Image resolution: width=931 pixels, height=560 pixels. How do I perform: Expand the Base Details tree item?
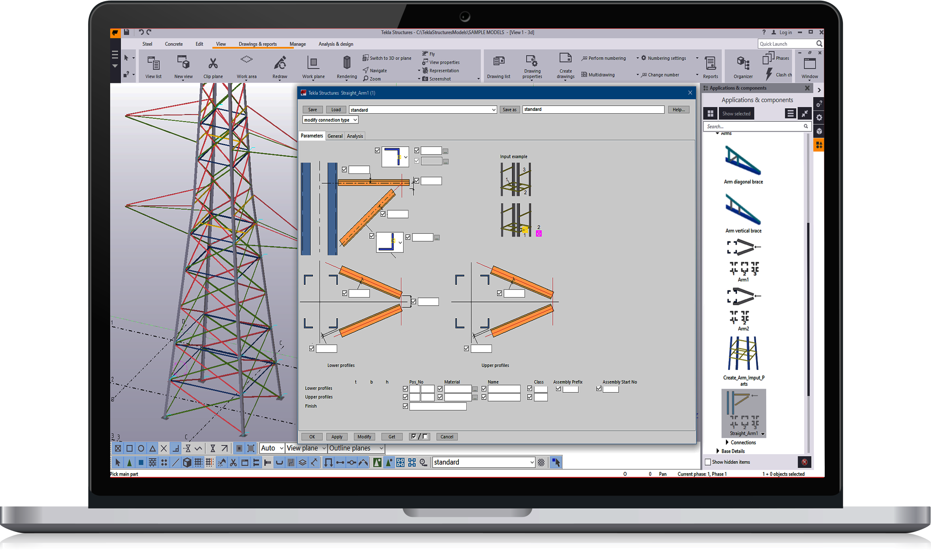(x=718, y=451)
